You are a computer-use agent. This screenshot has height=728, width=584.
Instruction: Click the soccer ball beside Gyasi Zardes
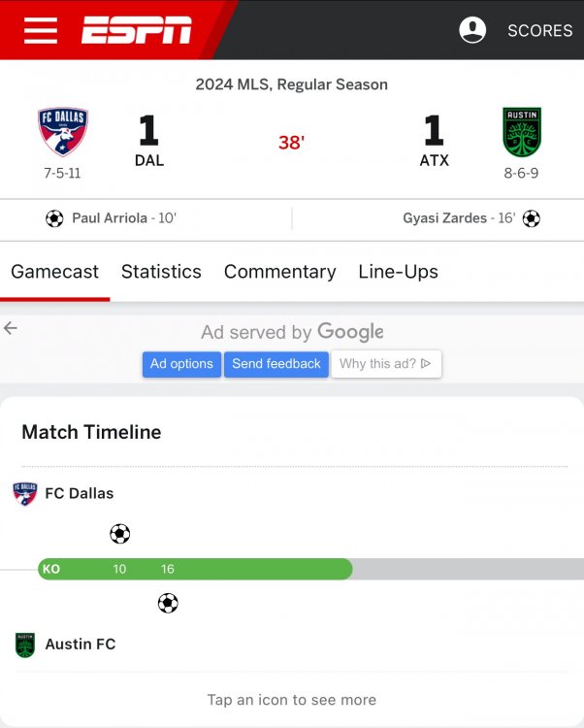point(532,218)
